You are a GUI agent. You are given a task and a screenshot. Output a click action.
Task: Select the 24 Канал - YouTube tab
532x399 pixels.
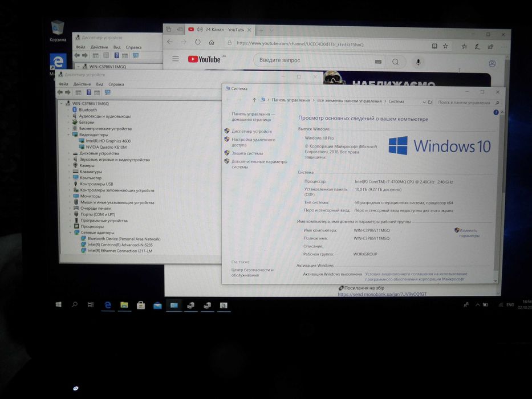220,30
